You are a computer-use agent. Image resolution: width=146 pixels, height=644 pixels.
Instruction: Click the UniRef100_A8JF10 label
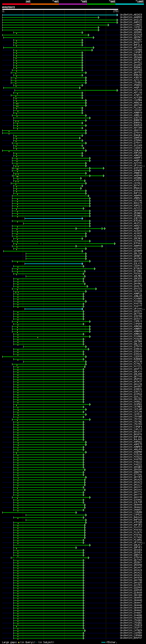tap(131, 224)
